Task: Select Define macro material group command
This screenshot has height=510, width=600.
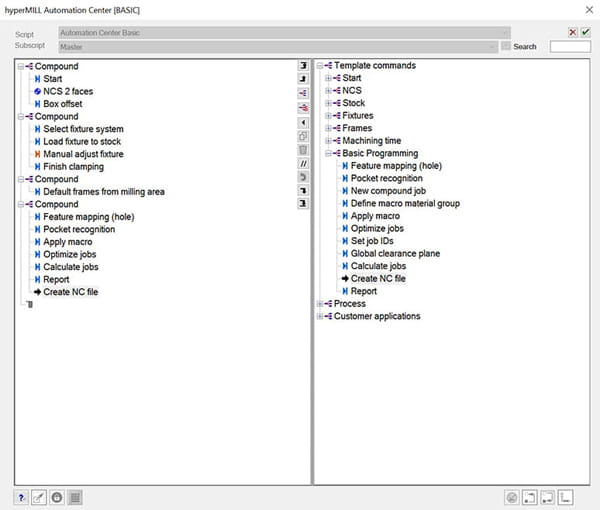Action: click(405, 204)
